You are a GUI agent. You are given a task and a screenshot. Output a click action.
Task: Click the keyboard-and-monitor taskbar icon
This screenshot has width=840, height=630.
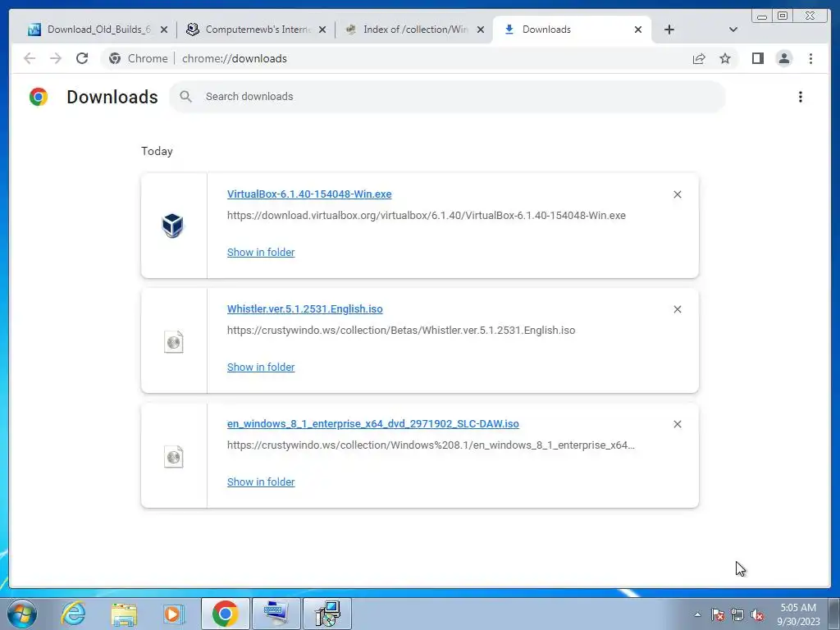276,614
